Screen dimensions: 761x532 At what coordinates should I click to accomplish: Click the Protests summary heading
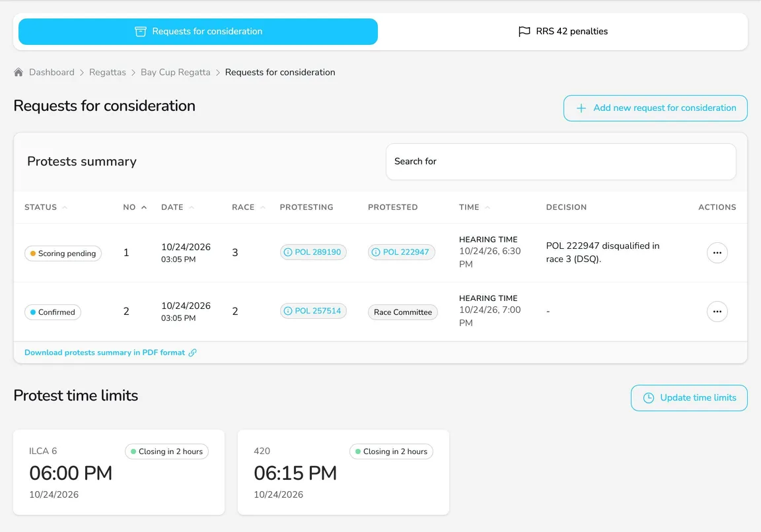tap(82, 162)
